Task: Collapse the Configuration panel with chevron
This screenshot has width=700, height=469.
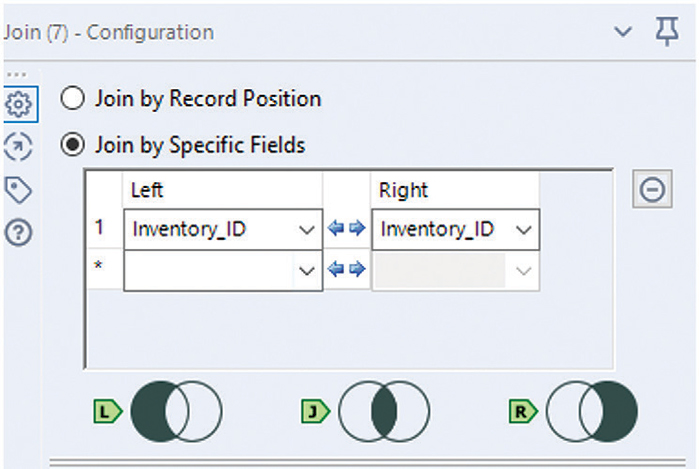Action: click(623, 32)
